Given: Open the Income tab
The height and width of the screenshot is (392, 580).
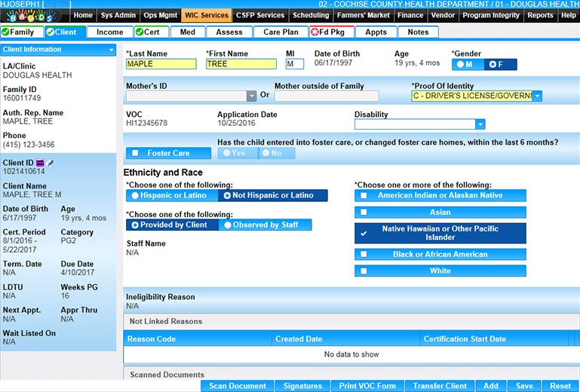Looking at the screenshot, I should coord(109,32).
